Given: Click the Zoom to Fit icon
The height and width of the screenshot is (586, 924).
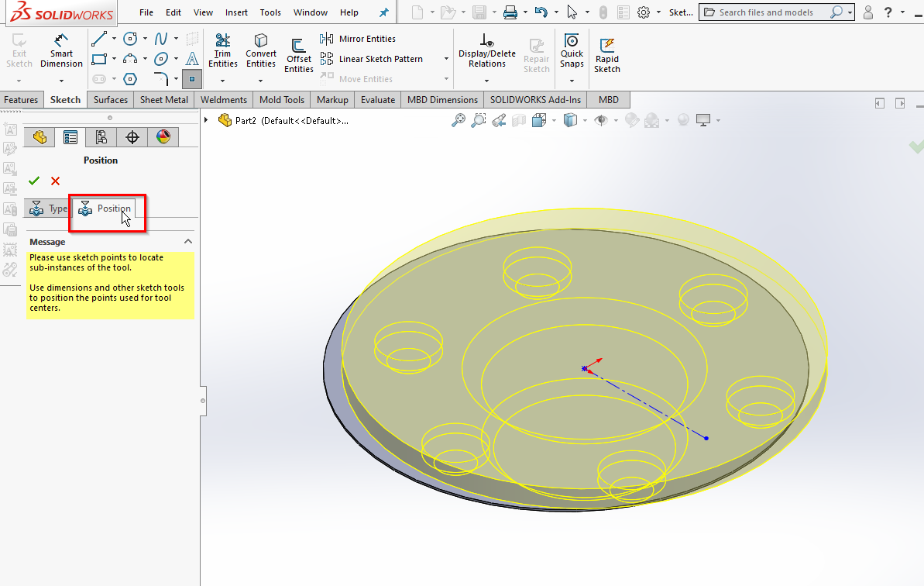Looking at the screenshot, I should coord(459,120).
